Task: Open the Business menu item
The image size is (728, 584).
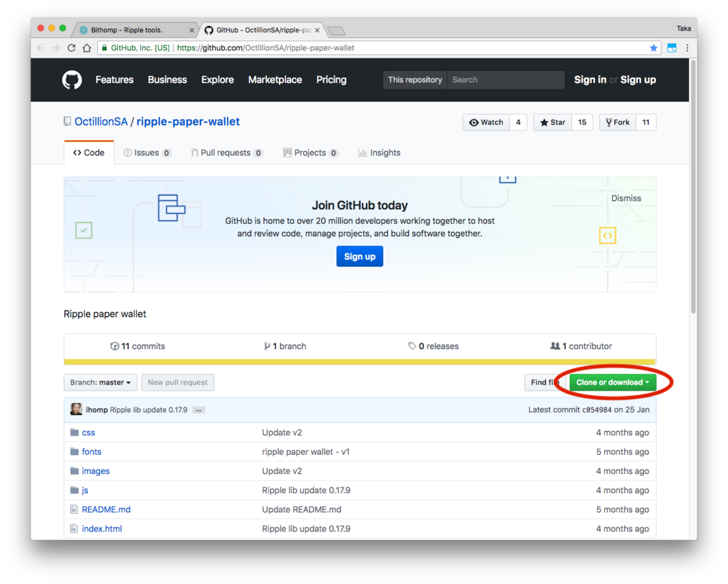Action: pyautogui.click(x=167, y=80)
